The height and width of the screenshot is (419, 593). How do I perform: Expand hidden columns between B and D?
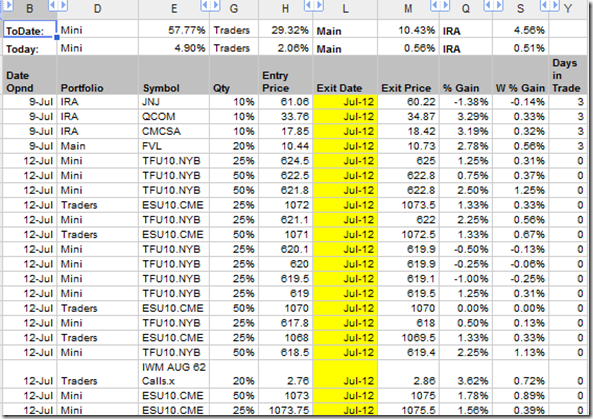coord(58,5)
